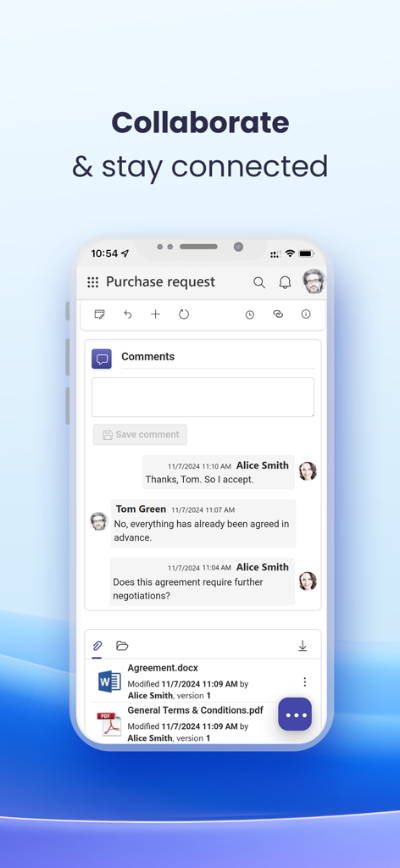Open history clock icon
Image resolution: width=400 pixels, height=868 pixels.
250,314
